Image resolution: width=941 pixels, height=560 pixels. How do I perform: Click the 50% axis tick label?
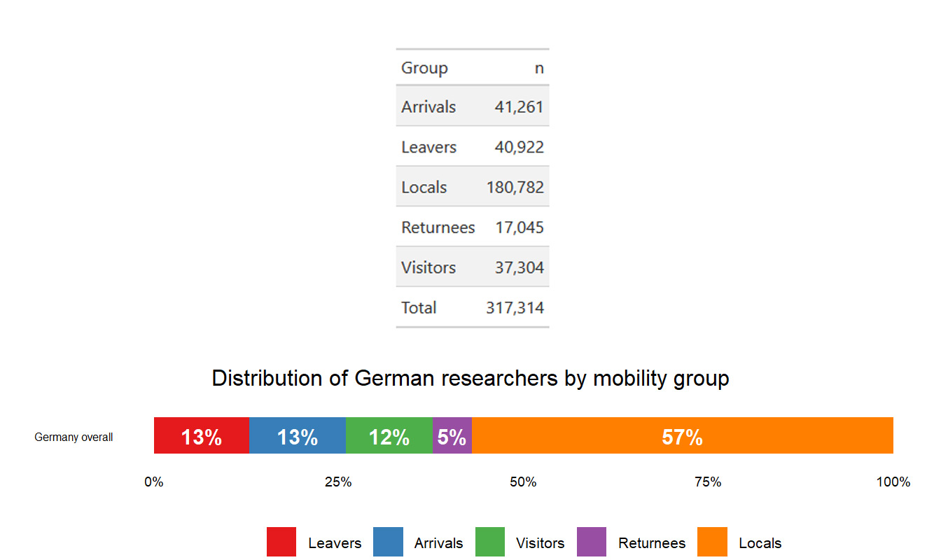click(523, 482)
